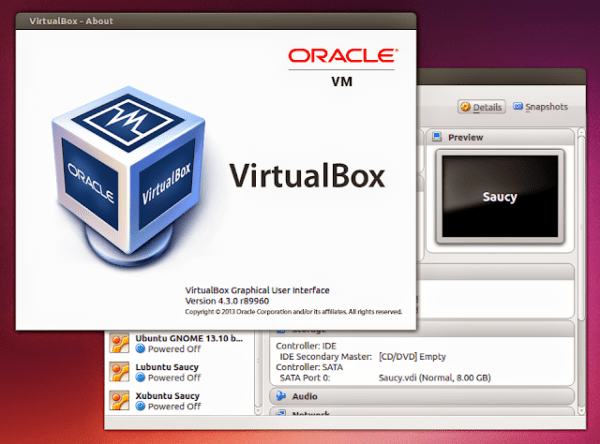This screenshot has width=600, height=444.
Task: Click the Version 4.3.0 r89960 text
Action: coord(227,301)
